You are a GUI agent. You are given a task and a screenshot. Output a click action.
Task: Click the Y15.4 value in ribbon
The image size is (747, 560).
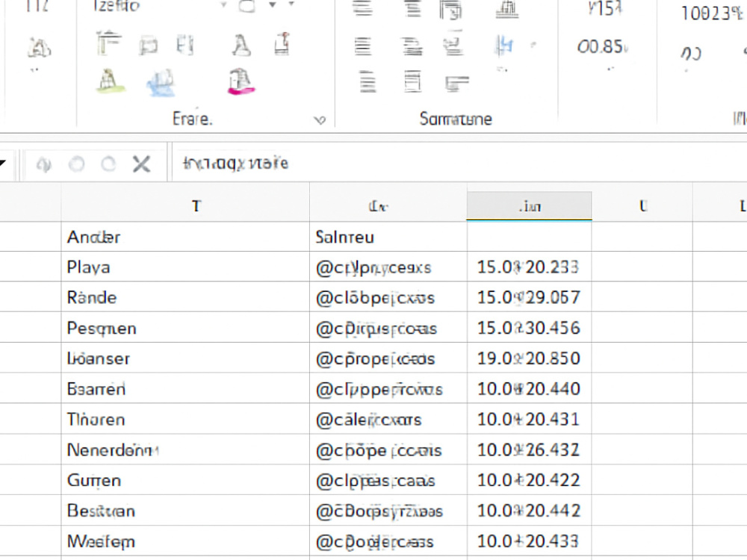tap(604, 8)
